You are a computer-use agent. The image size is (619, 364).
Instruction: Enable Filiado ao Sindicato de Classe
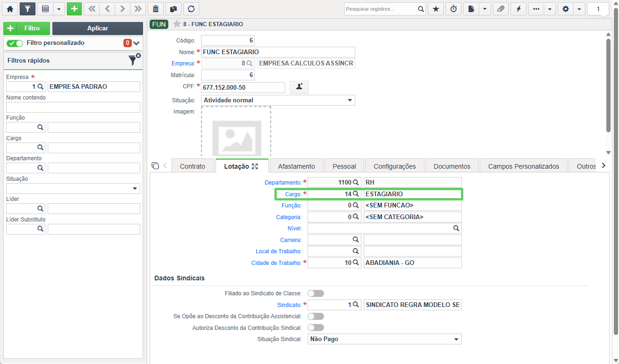316,293
